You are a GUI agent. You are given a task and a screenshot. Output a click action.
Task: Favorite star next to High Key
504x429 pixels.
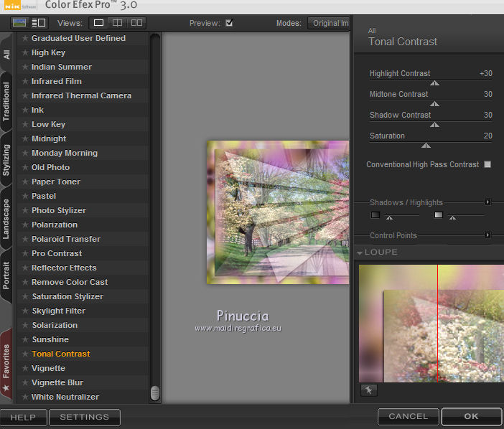coord(25,52)
